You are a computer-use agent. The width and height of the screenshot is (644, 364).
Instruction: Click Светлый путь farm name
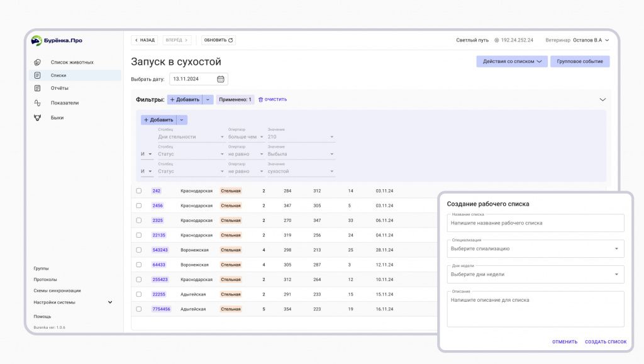click(x=472, y=40)
